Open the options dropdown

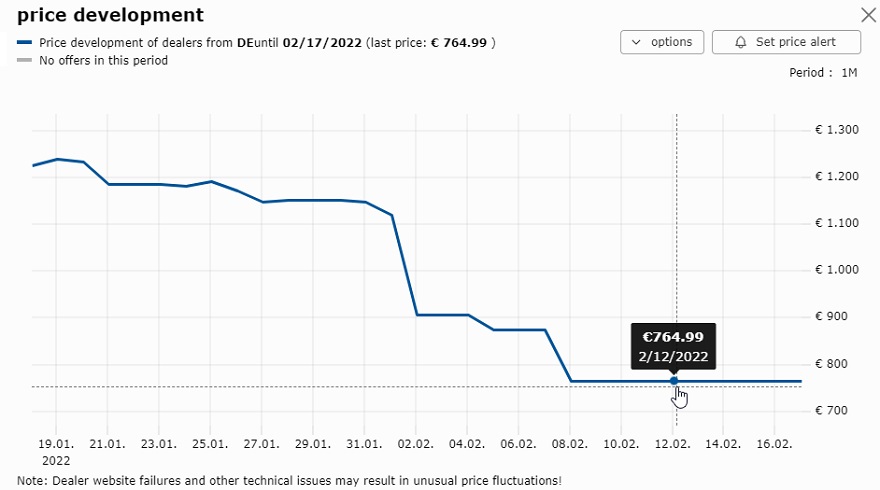[662, 42]
